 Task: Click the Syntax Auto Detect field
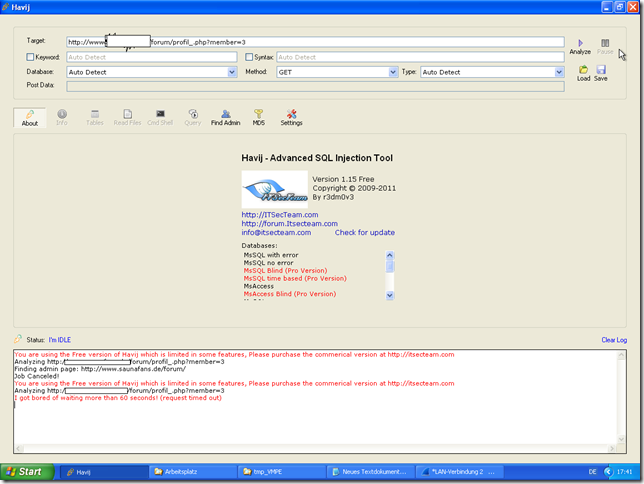coord(420,57)
